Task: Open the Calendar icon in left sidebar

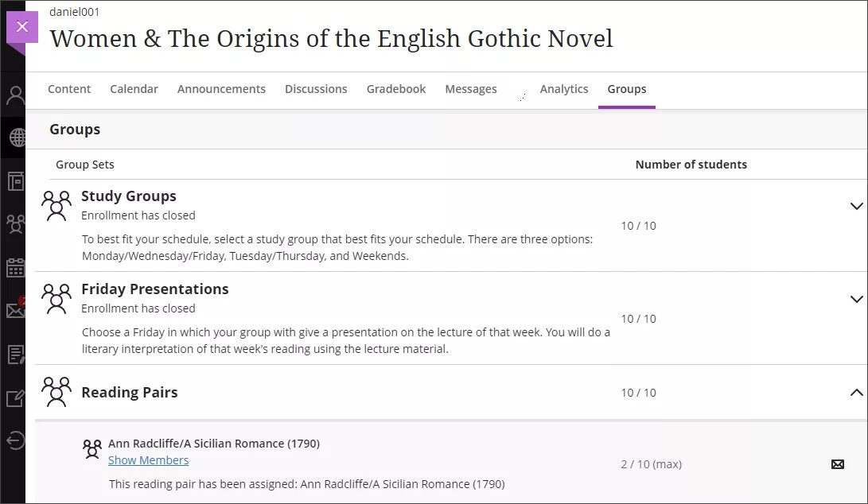Action: [15, 267]
